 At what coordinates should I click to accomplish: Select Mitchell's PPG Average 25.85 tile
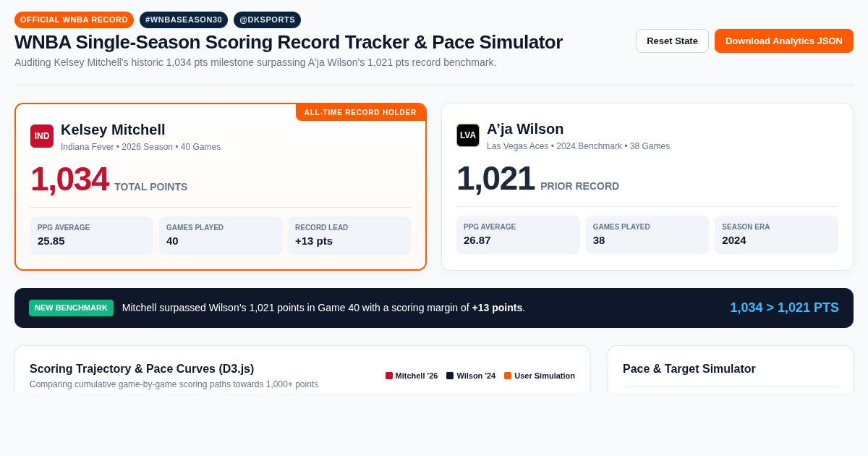[x=92, y=235]
